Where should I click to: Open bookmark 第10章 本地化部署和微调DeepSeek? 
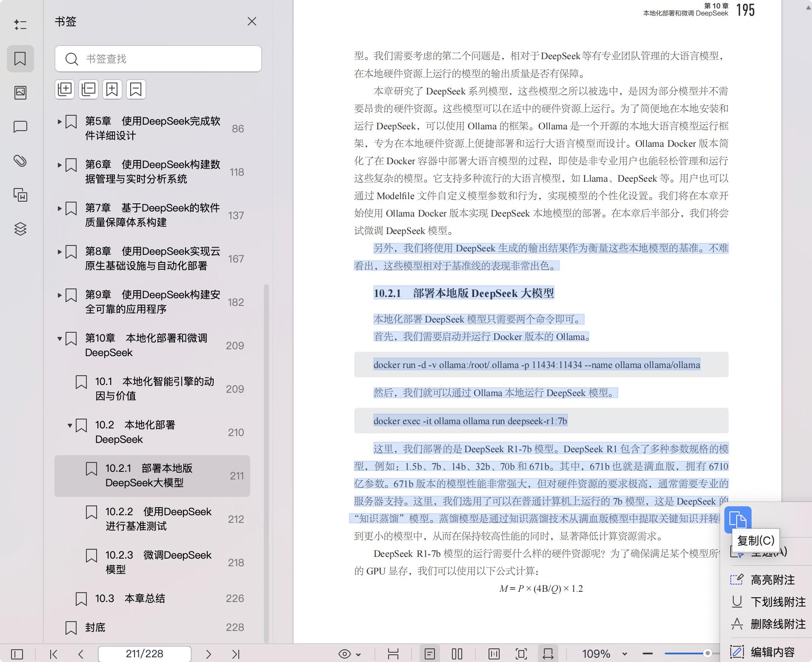[x=152, y=345]
